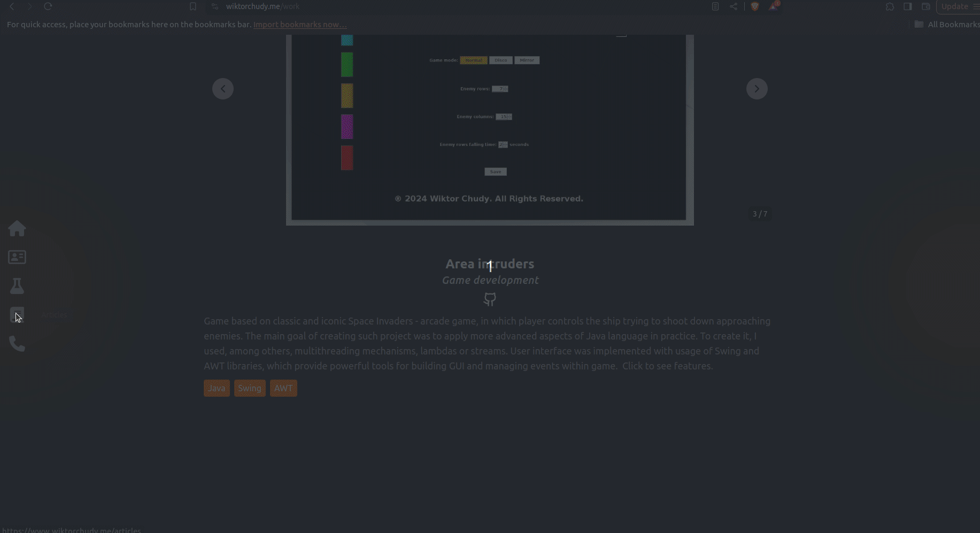This screenshot has height=533, width=980.
Task: Reload the current page
Action: point(48,6)
